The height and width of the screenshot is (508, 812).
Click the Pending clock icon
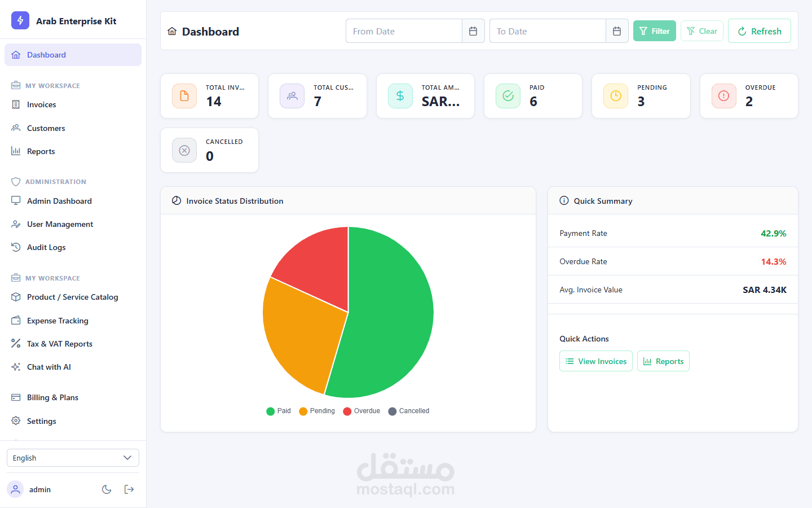click(x=616, y=96)
